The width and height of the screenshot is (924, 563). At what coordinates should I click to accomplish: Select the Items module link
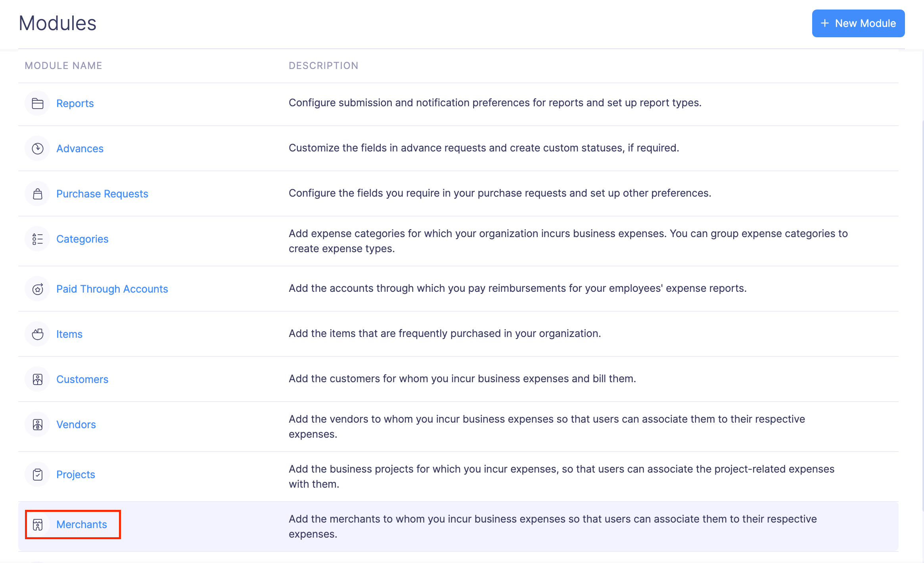pos(69,334)
